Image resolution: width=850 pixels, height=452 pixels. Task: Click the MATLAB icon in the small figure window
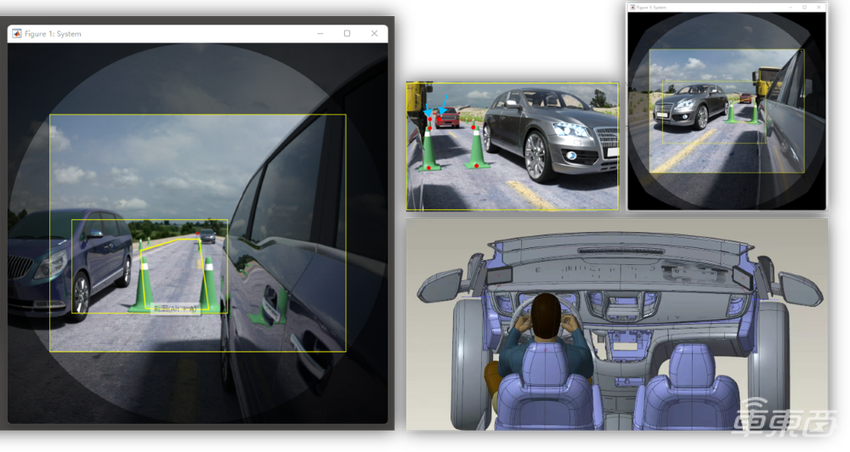pyautogui.click(x=632, y=8)
